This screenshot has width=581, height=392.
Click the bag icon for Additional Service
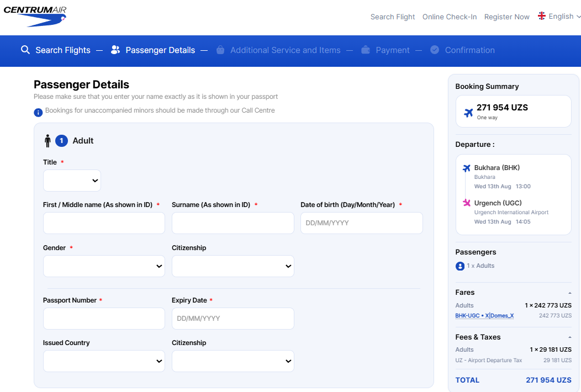point(220,50)
